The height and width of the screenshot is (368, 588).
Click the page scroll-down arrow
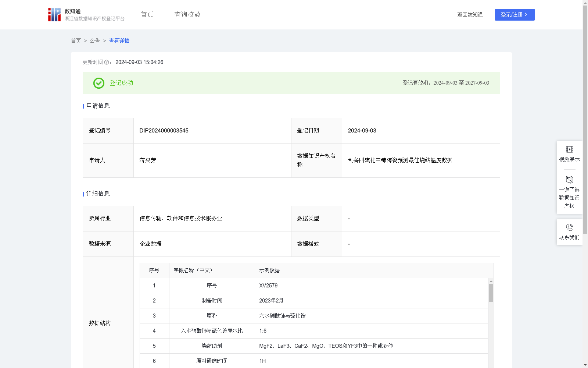tap(585, 365)
